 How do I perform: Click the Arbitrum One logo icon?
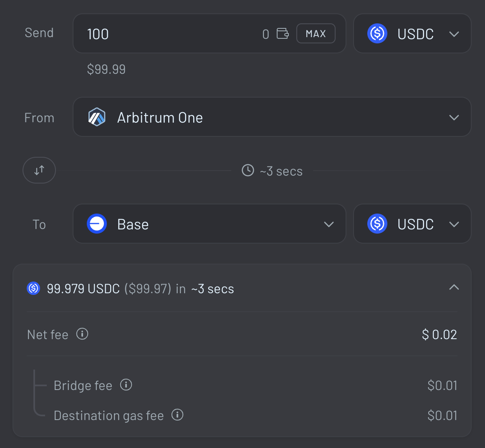pos(97,117)
